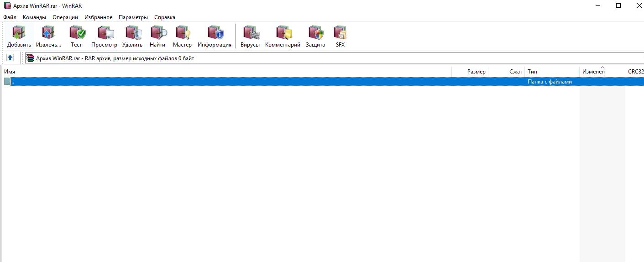Sort by the Сжат column header
Screen dimensions: 644x262
click(506, 72)
